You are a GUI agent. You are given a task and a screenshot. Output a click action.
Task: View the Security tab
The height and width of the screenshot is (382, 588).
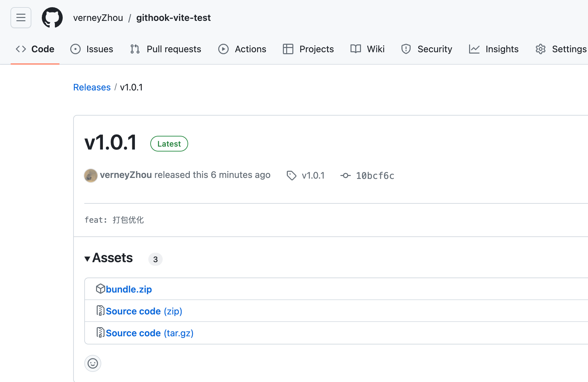(427, 49)
